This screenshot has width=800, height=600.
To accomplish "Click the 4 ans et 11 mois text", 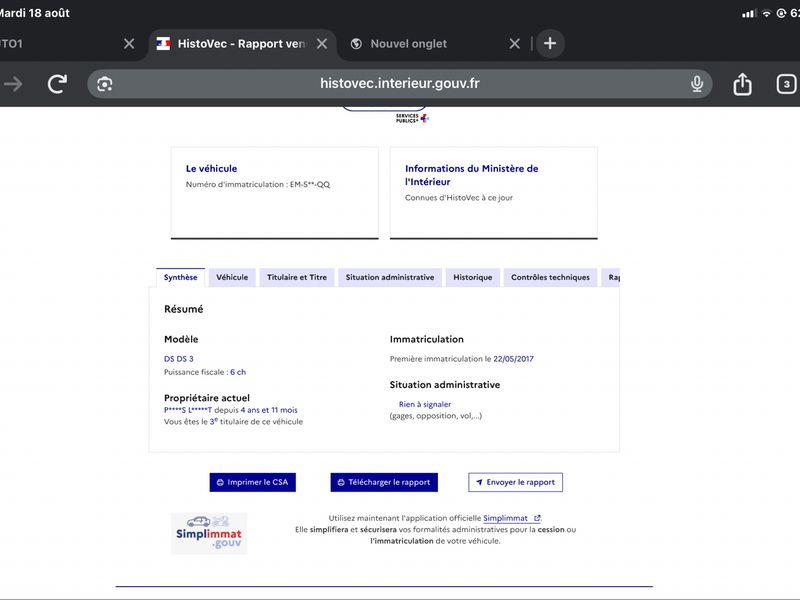I will tap(269, 410).
